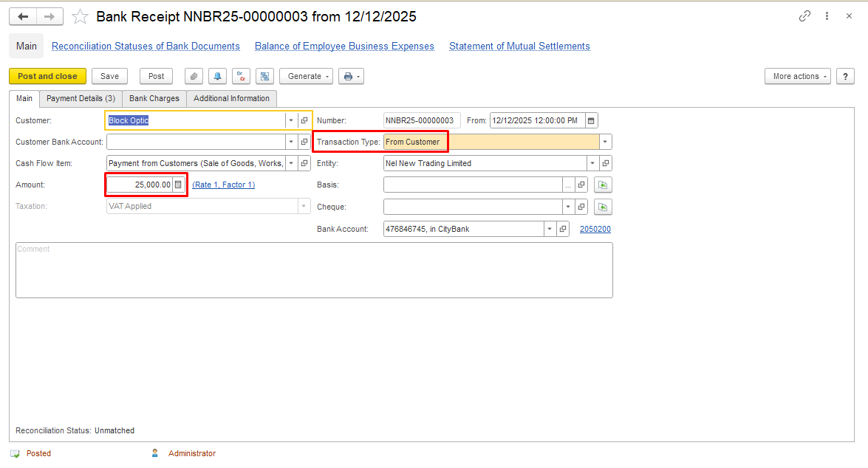Click the empty Basis input field
This screenshot has height=468, width=868.
(x=473, y=185)
